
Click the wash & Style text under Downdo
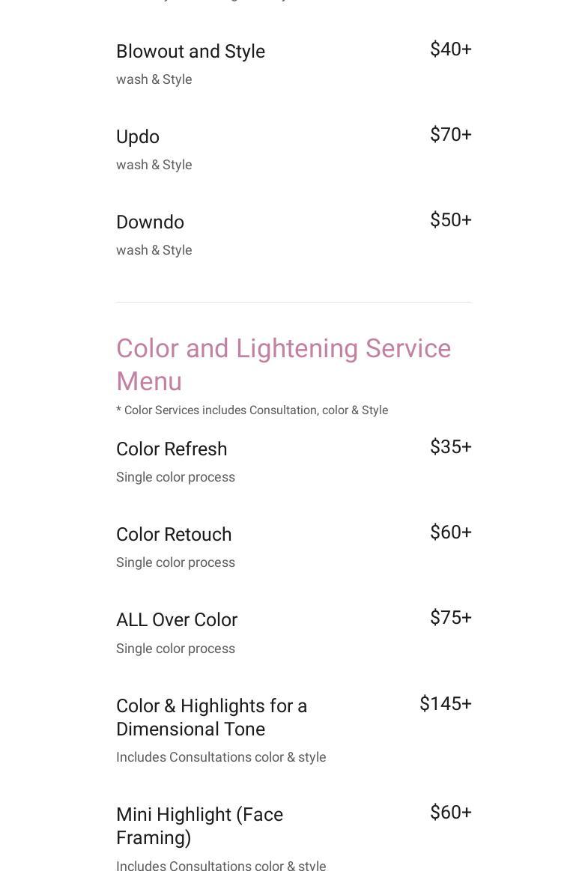click(x=154, y=250)
